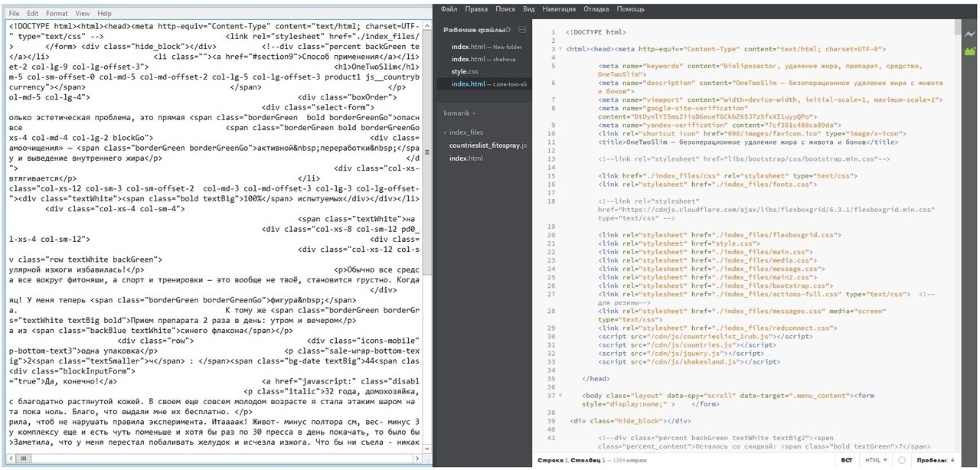
Task: Collapse html tag fold arrow at line 3
Action: (x=560, y=49)
